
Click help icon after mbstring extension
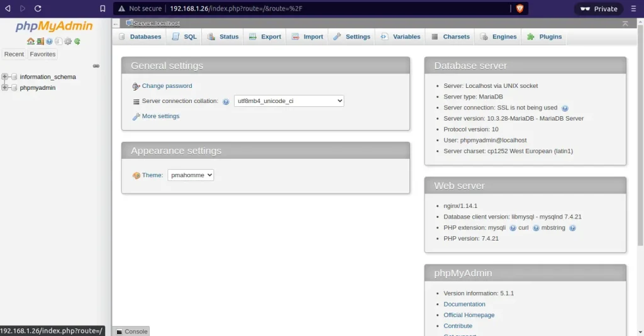pos(572,228)
